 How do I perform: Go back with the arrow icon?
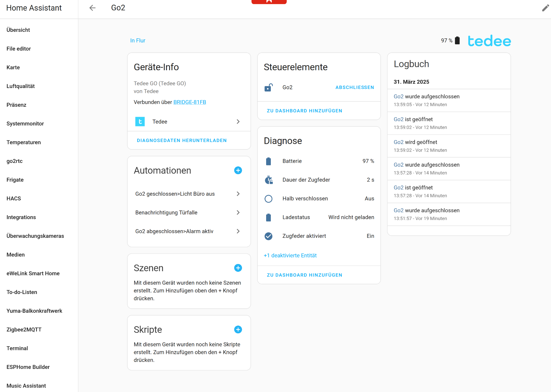coord(92,8)
